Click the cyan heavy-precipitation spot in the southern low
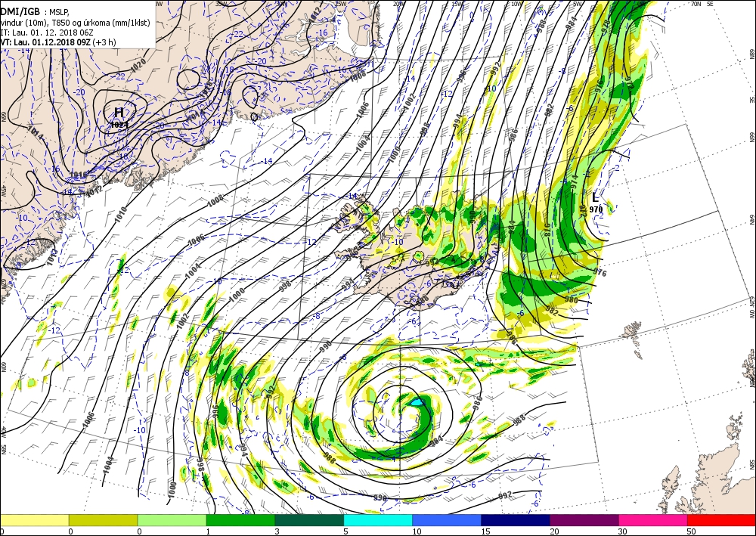Image resolution: width=756 pixels, height=536 pixels. click(x=417, y=401)
